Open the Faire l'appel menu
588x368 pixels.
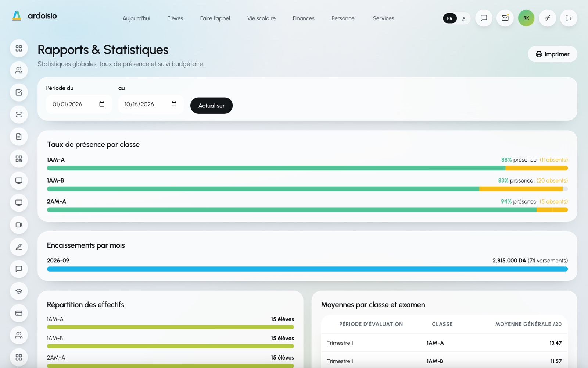tap(215, 18)
